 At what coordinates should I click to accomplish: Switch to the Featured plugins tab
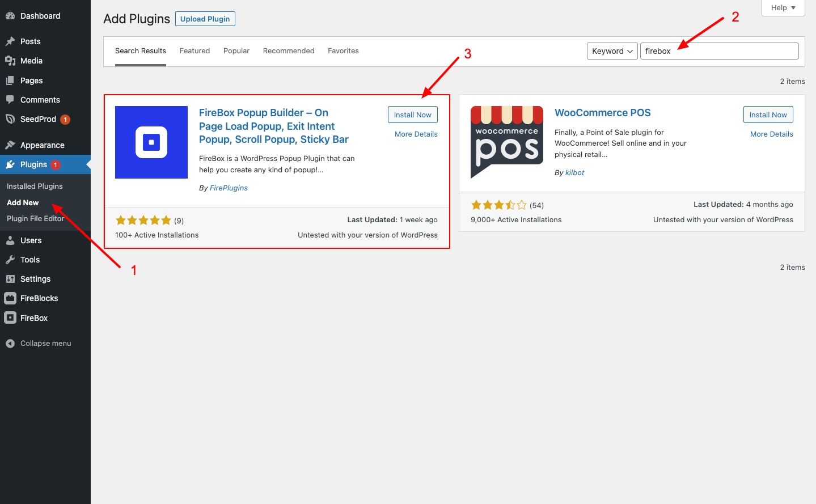tap(195, 50)
